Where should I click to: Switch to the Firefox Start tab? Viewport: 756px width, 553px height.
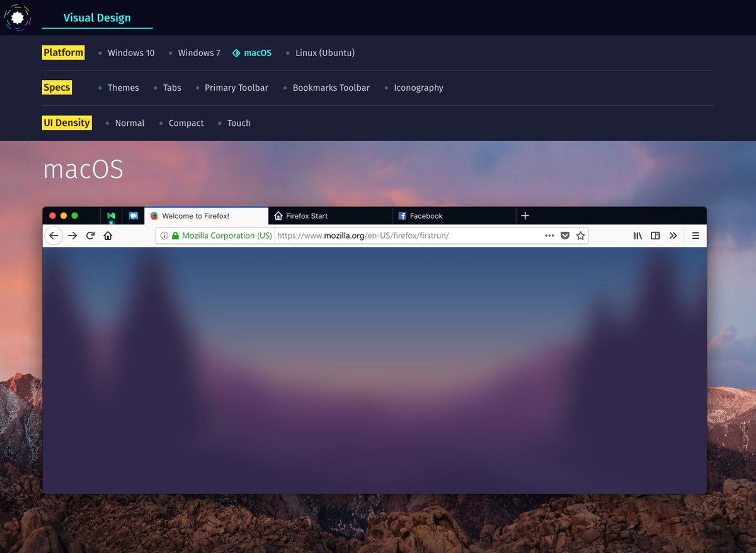coord(307,215)
